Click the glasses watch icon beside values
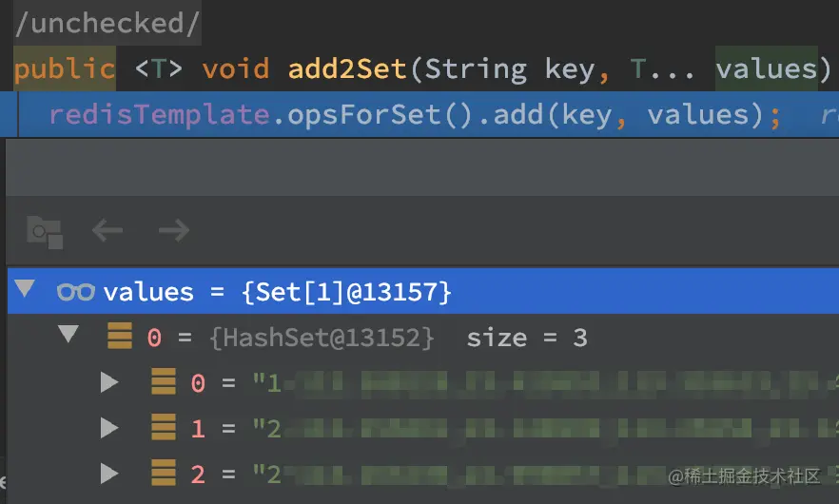 [76, 292]
